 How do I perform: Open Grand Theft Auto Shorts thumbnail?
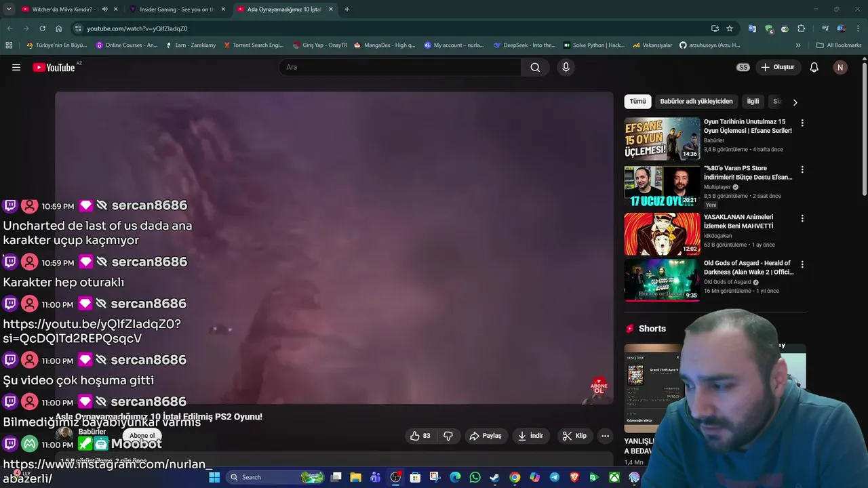654,388
